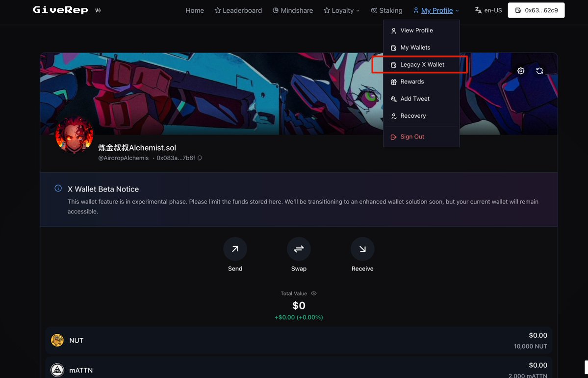Click the 10,000 NUT balance
Image resolution: width=588 pixels, height=378 pixels.
click(530, 346)
